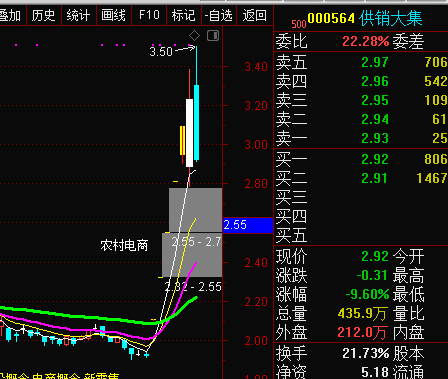This screenshot has height=379, width=448.
Task: Click 现价 value 2.92
Action: pos(375,256)
